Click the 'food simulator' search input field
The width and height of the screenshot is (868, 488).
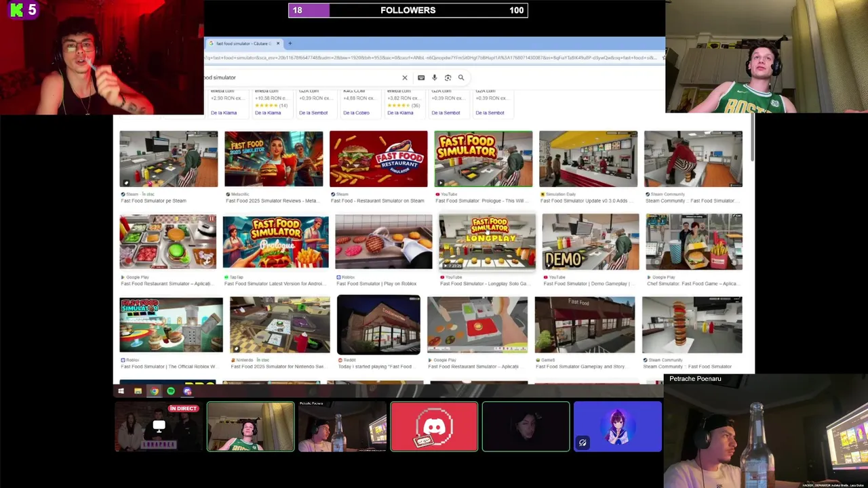coord(302,78)
